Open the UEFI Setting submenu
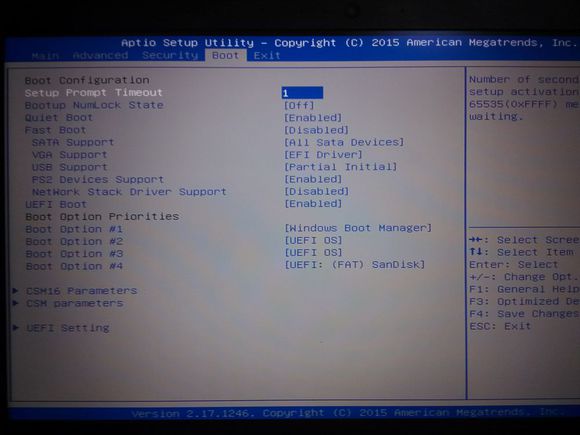The height and width of the screenshot is (435, 580). click(x=68, y=328)
